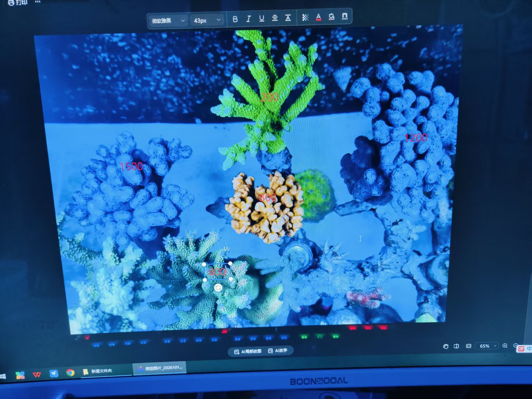Open Google Chrome from the taskbar

(70, 372)
